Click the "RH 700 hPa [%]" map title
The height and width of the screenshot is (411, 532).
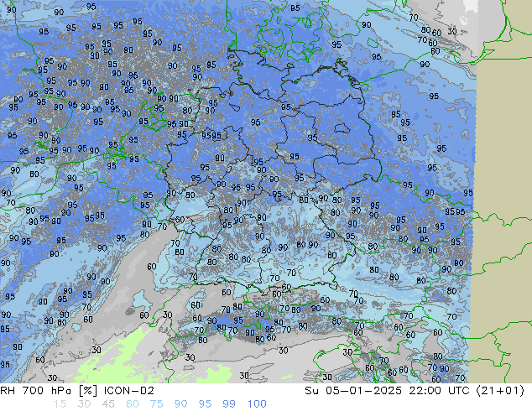click(x=49, y=391)
